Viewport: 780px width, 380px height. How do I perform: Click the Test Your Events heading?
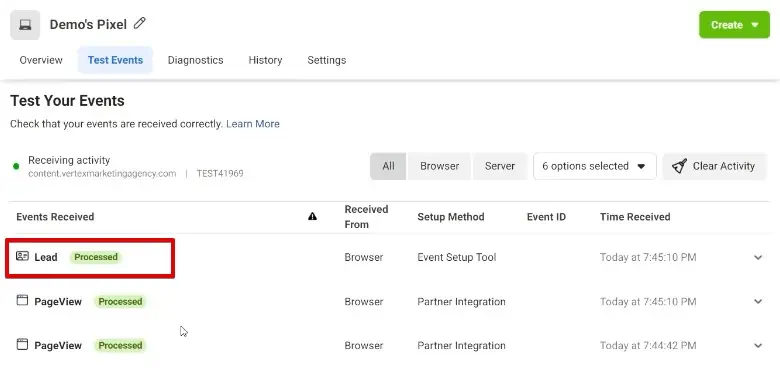(x=67, y=101)
